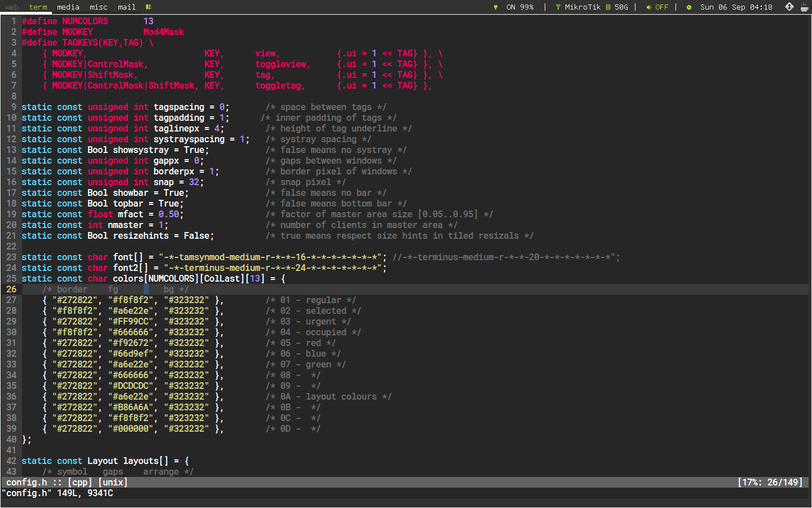The height and width of the screenshot is (508, 812).
Task: Select the term tag
Action: [x=38, y=7]
